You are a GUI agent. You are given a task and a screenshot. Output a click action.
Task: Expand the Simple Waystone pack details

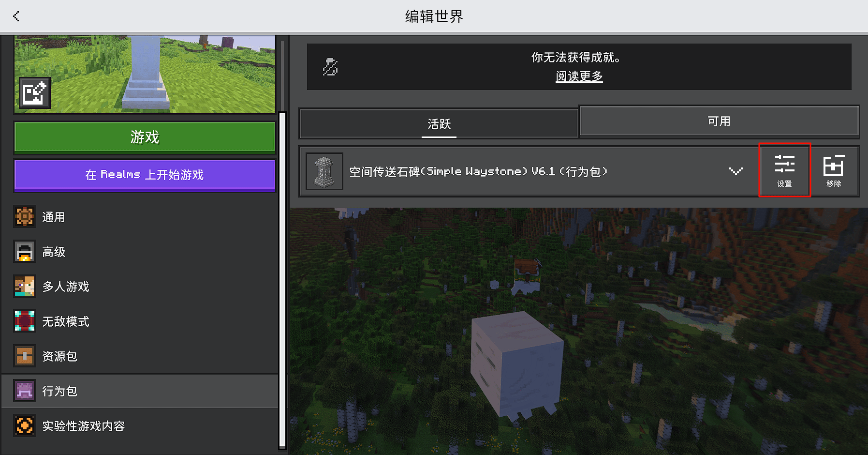(x=736, y=171)
